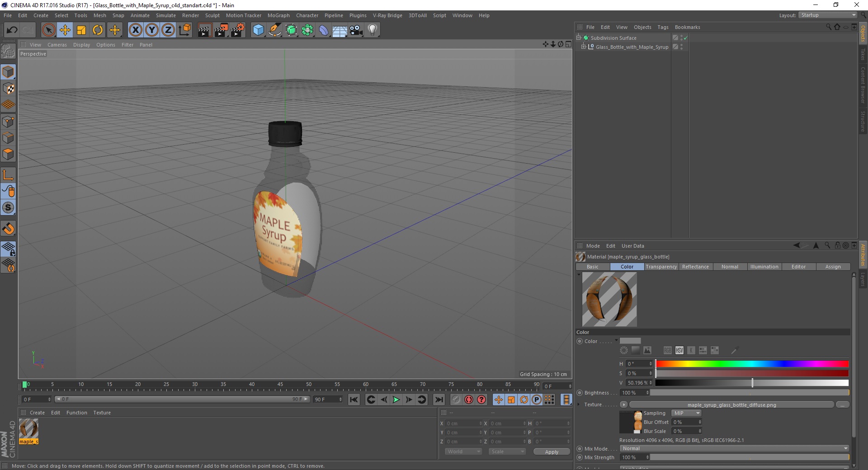Image resolution: width=868 pixels, height=470 pixels.
Task: Click texture browse ellipsis button
Action: (842, 404)
